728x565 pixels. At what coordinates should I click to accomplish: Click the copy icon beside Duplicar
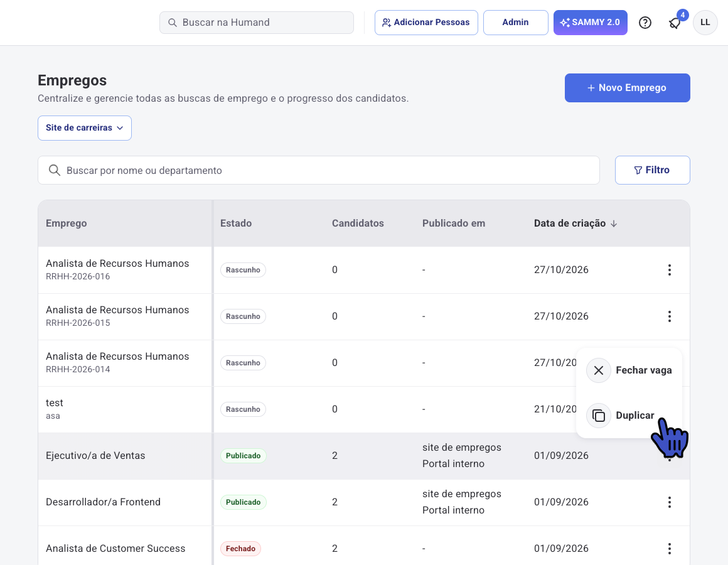click(x=599, y=415)
